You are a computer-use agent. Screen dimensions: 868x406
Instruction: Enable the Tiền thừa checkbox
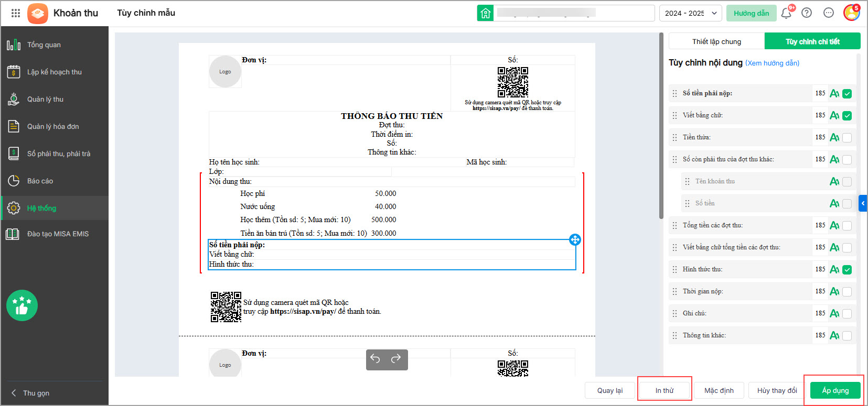[847, 138]
